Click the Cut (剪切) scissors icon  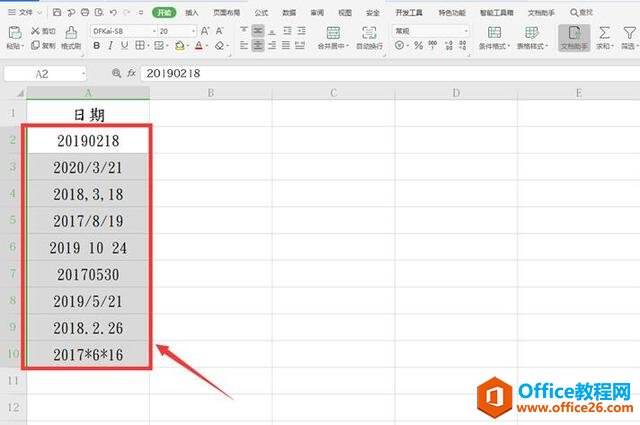tap(36, 31)
